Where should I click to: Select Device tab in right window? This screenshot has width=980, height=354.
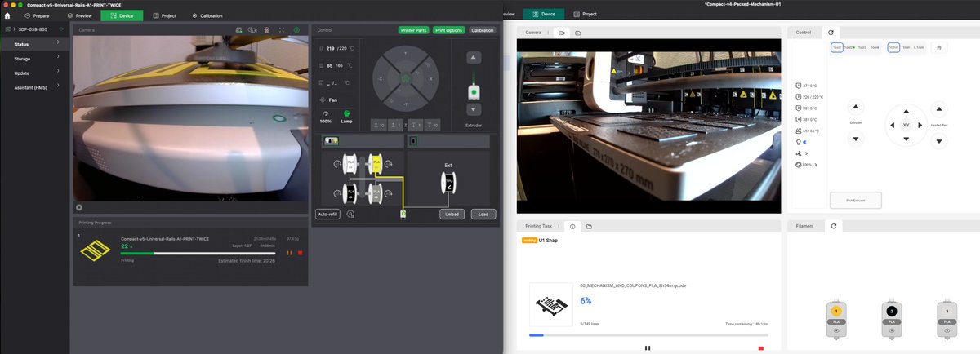pos(542,14)
